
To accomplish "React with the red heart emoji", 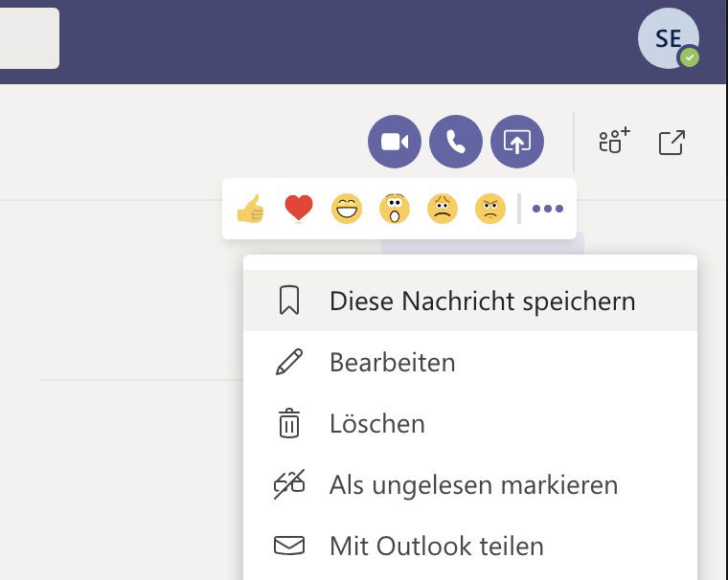I will click(299, 209).
